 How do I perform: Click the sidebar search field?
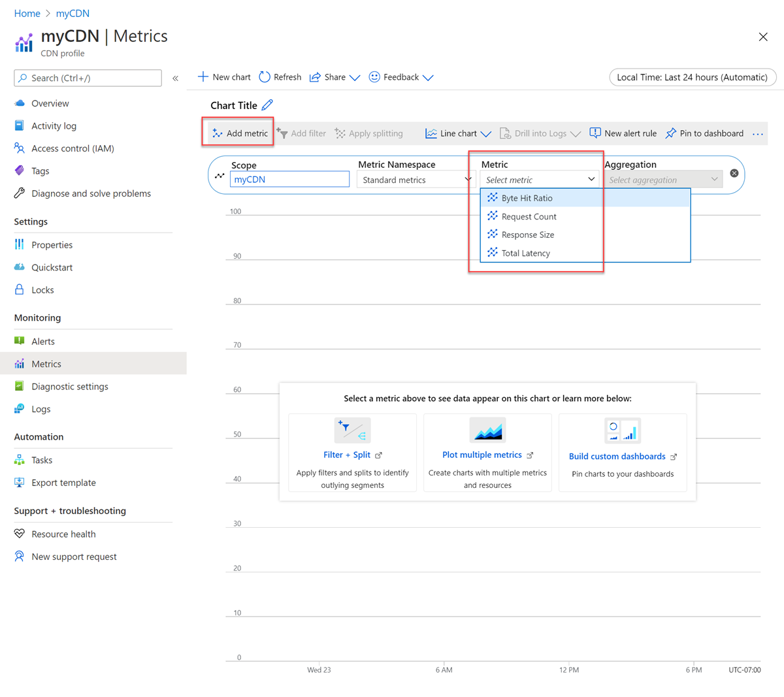(88, 78)
